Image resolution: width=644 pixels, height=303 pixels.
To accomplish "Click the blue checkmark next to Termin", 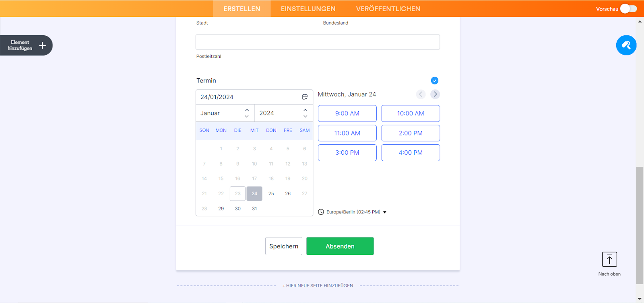I will click(x=434, y=81).
